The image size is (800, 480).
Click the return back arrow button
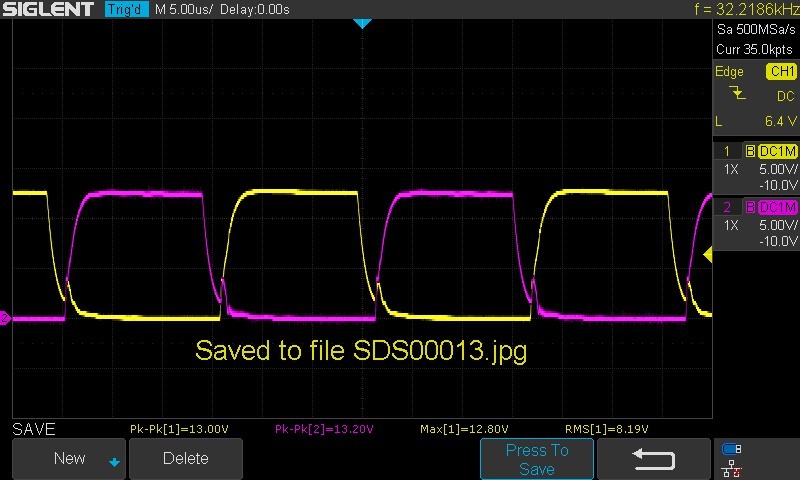pos(654,459)
